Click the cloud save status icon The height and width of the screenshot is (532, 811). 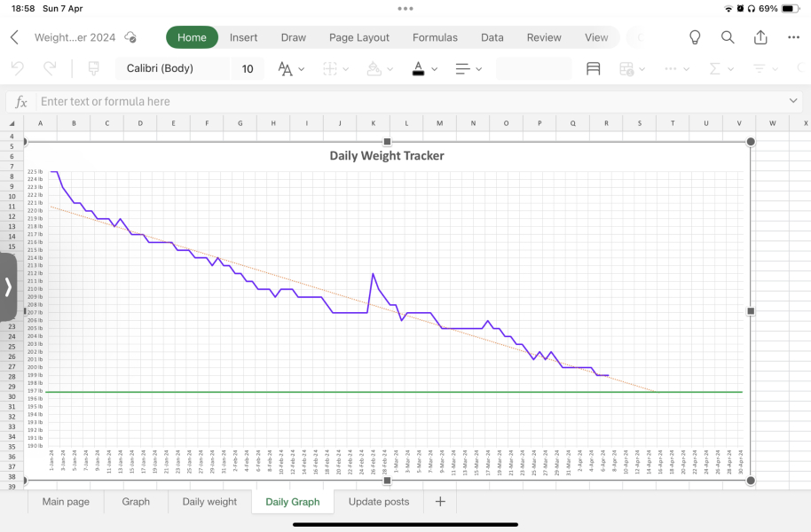pos(130,37)
